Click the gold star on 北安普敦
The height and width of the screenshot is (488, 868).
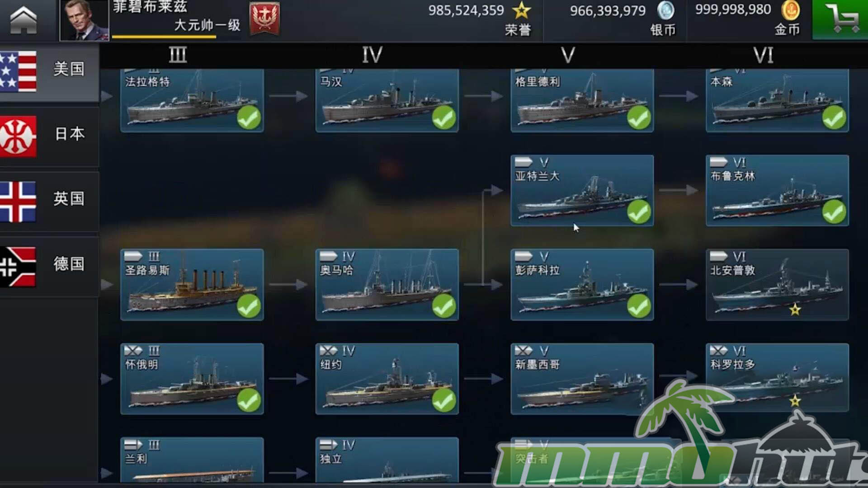[x=795, y=310]
